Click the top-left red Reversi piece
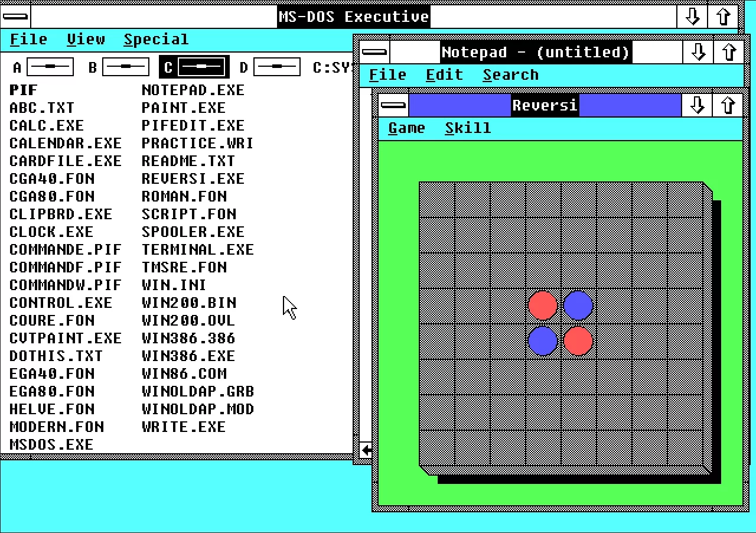This screenshot has height=533, width=756. 543,305
